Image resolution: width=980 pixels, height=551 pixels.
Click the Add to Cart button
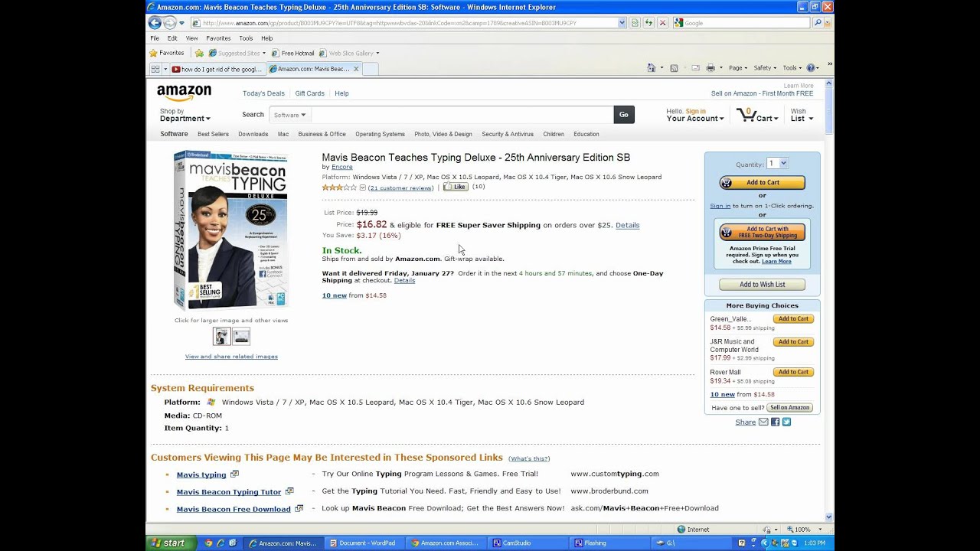[x=762, y=183]
